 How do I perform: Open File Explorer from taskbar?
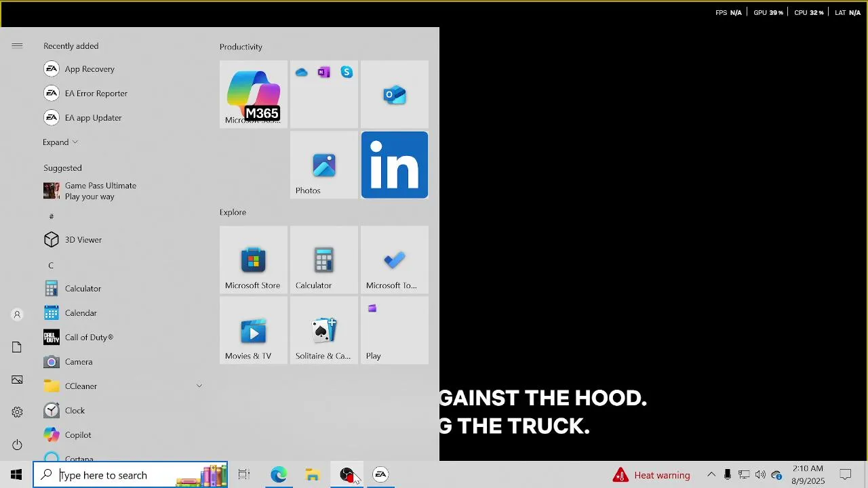313,474
